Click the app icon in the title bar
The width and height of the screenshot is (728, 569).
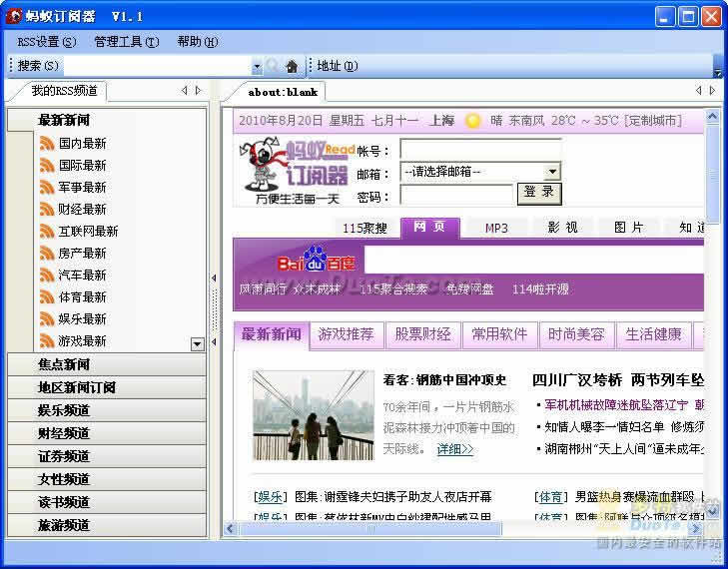pos(13,16)
